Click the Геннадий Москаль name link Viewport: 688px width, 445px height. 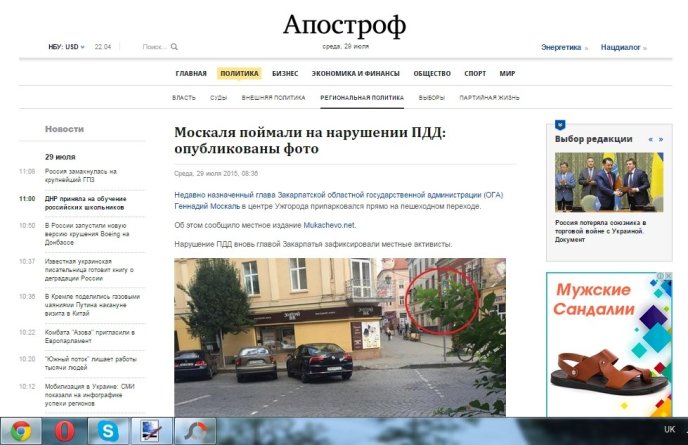tap(207, 206)
